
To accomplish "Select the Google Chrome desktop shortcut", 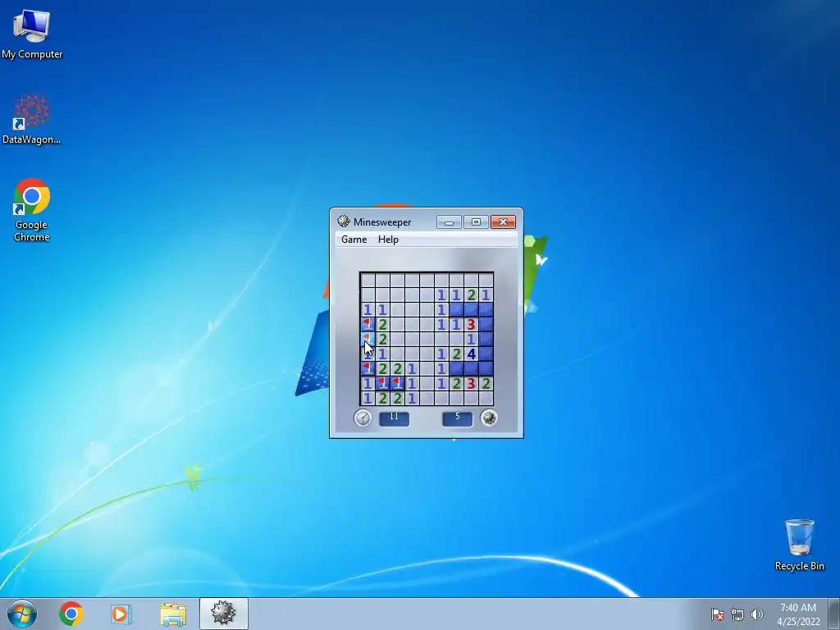I will (x=32, y=210).
